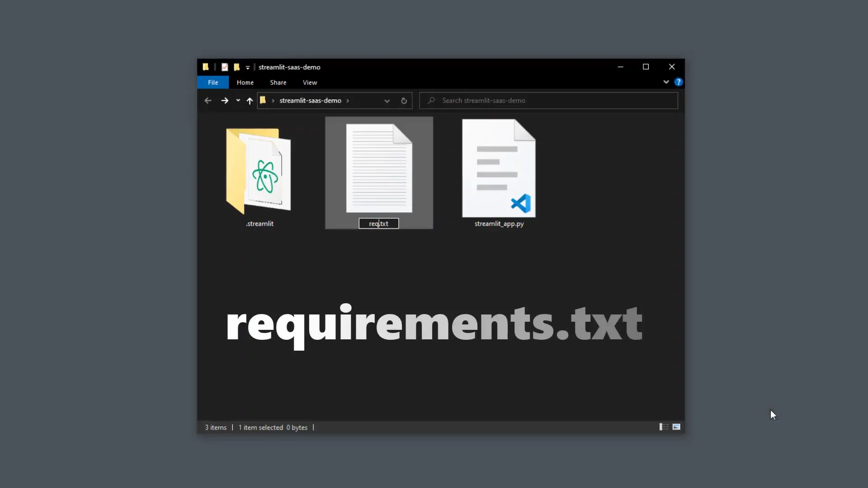Click the New folder quick access icon
Image resolution: width=868 pixels, height=488 pixels.
pos(236,67)
